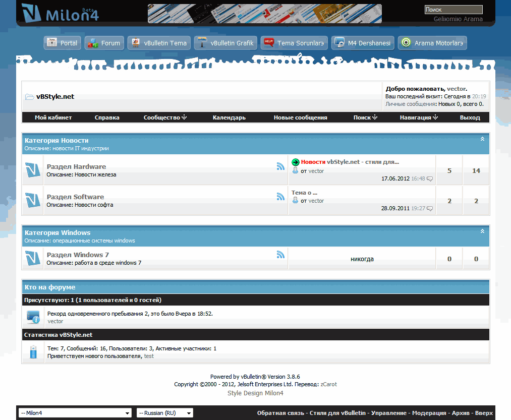Open the Категория Windows category link
This screenshot has height=420, width=511.
coord(58,232)
